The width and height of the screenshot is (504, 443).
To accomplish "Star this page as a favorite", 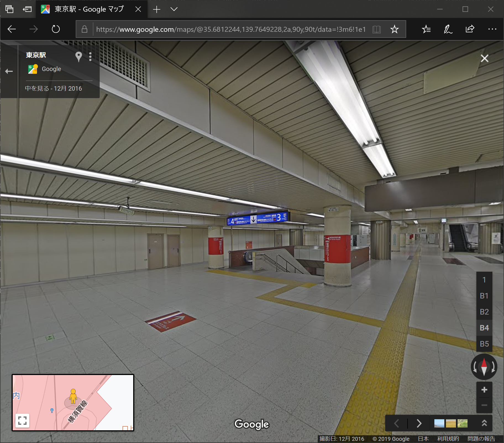I will (395, 29).
